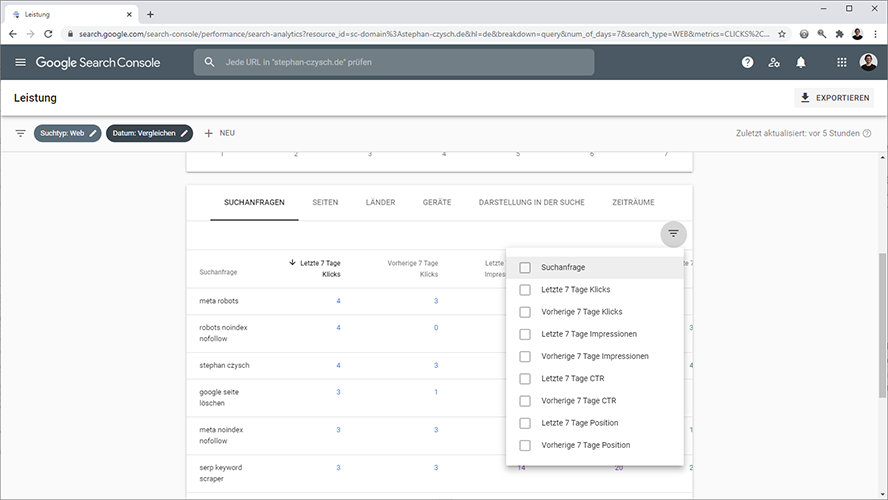The width and height of the screenshot is (888, 500).
Task: Open the notifications bell
Action: (801, 62)
